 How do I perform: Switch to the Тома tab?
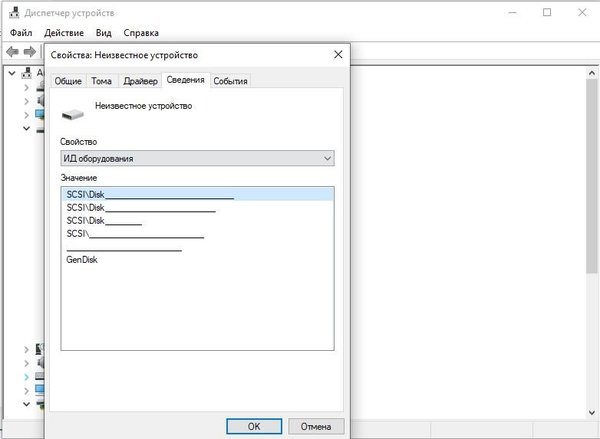[101, 81]
